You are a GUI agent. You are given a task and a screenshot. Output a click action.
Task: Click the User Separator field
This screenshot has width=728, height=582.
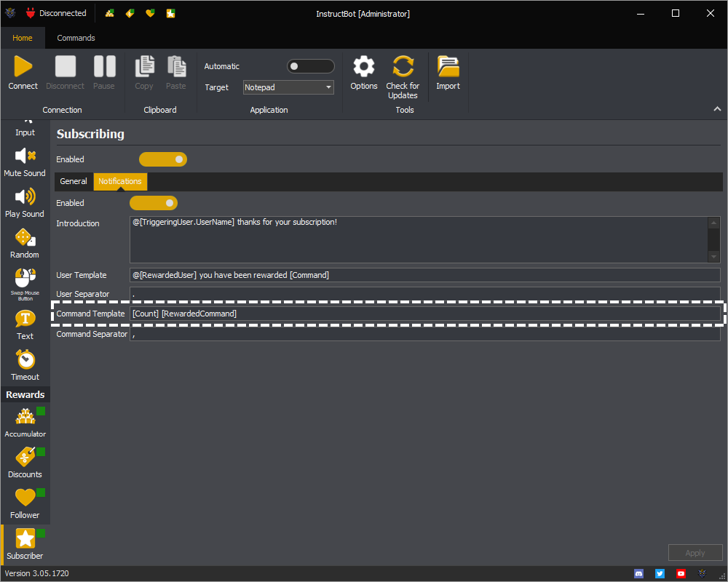coord(425,294)
